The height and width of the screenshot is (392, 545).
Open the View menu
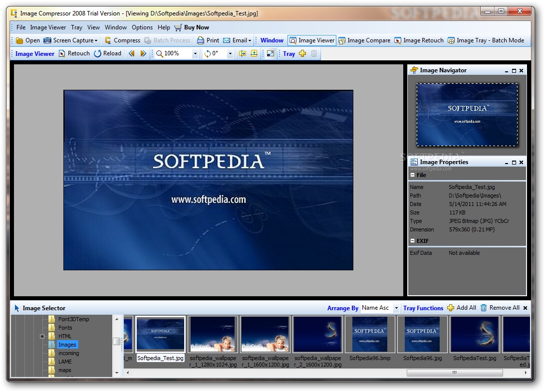coord(93,27)
